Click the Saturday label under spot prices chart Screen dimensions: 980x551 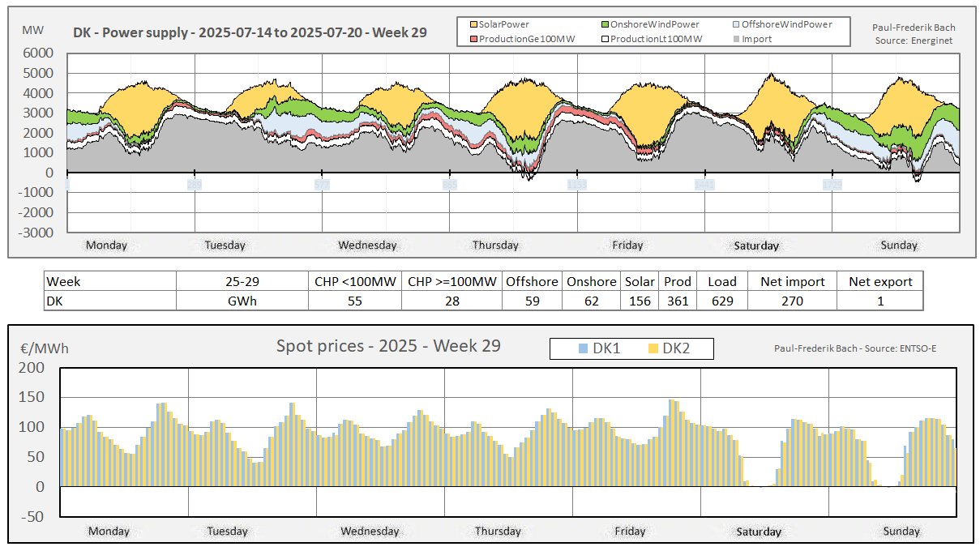pos(759,532)
